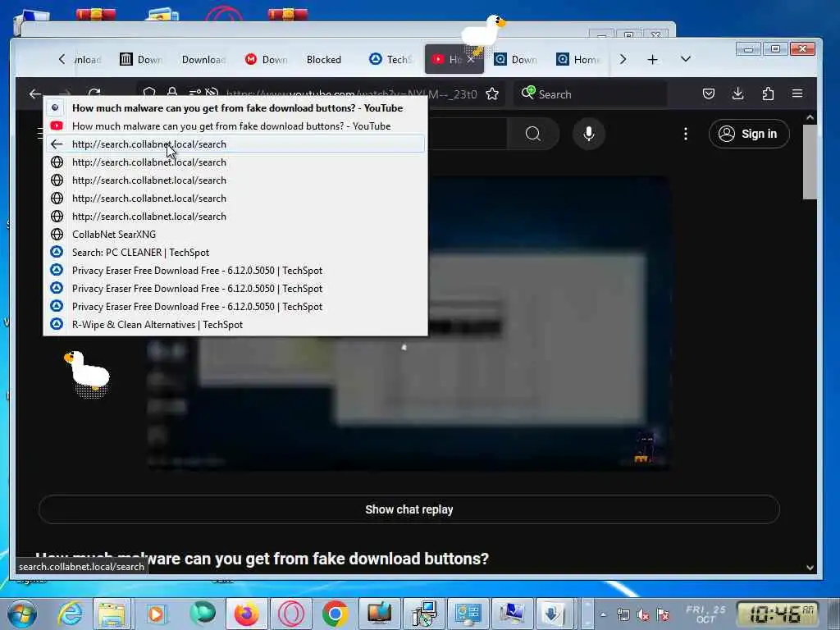Open Windows Media Player from taskbar
The height and width of the screenshot is (630, 840).
tap(157, 614)
